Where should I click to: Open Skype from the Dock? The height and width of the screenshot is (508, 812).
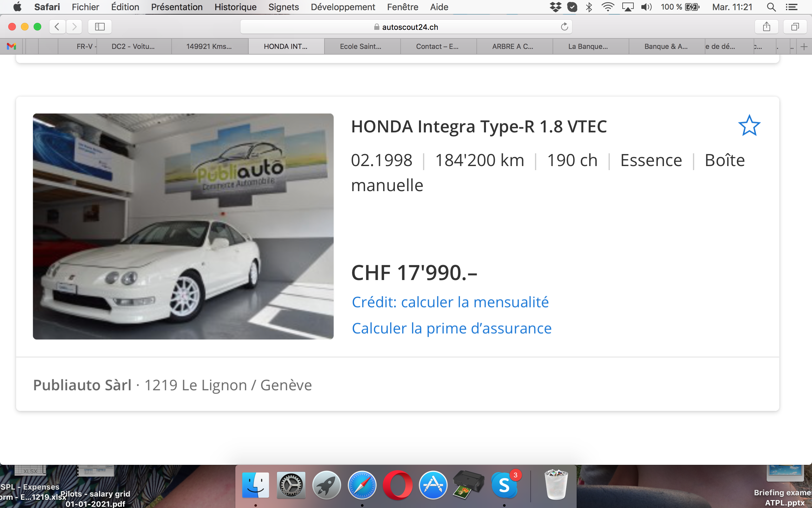coord(504,485)
